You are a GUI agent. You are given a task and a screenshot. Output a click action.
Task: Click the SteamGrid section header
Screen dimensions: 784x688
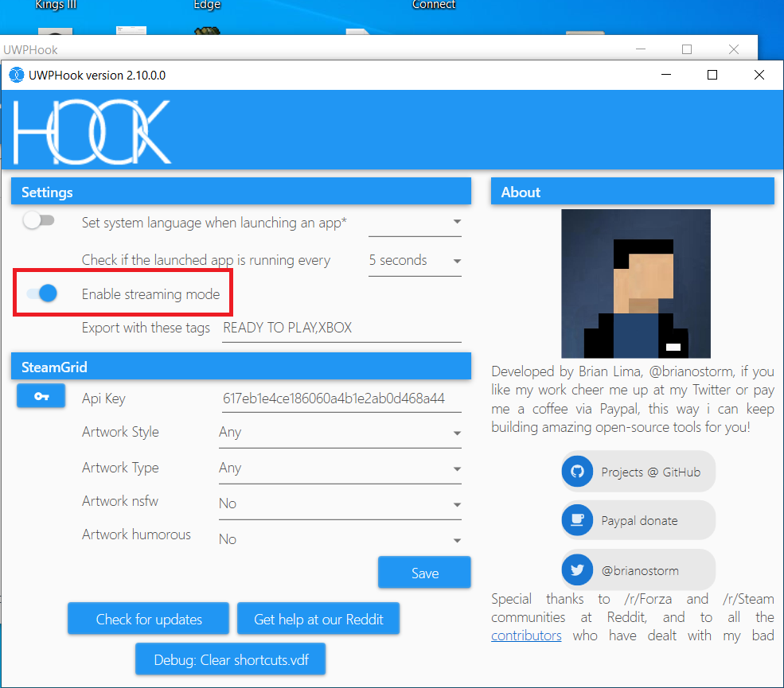click(241, 366)
